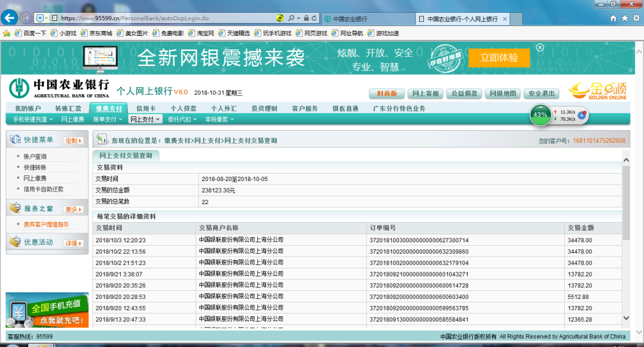Viewport: 644px width, 347px height.
Task: Close the banner advertisement with X icon
Action: [540, 47]
